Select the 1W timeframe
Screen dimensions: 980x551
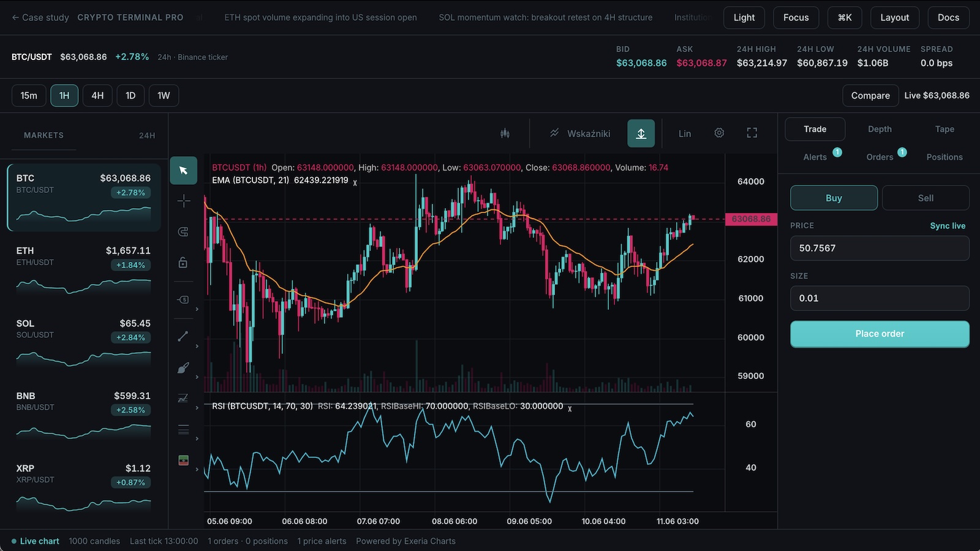click(x=164, y=96)
